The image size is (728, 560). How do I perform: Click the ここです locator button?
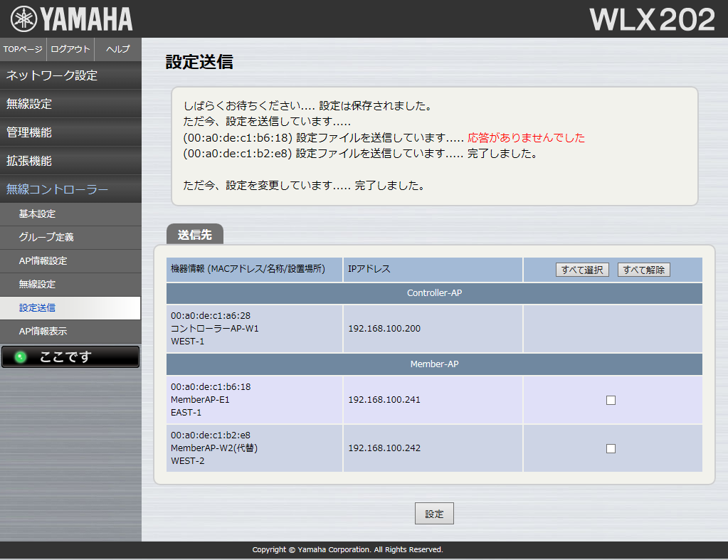pos(70,357)
